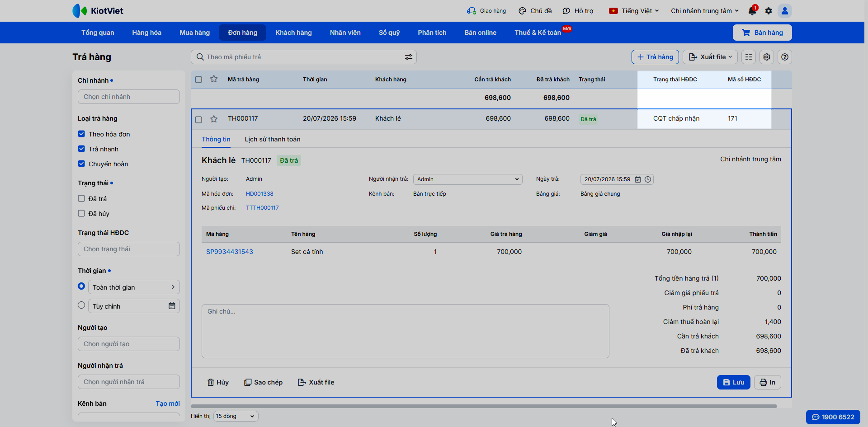868x427 pixels.
Task: Open Thuế & Kế toán menu
Action: pos(538,33)
